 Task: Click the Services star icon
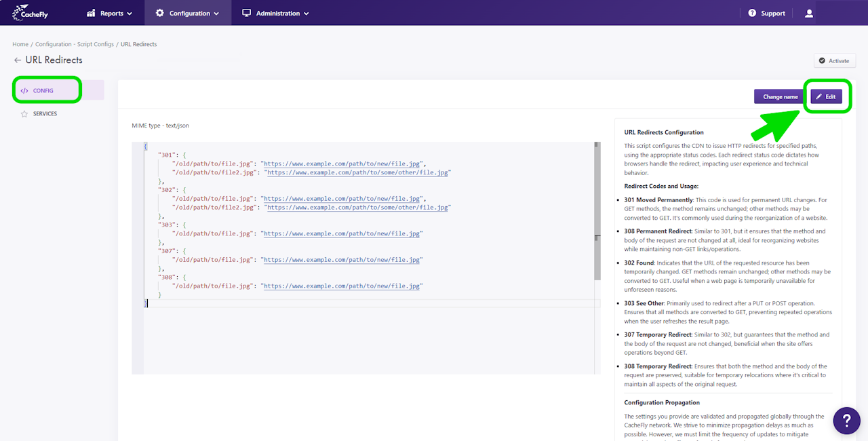24,114
